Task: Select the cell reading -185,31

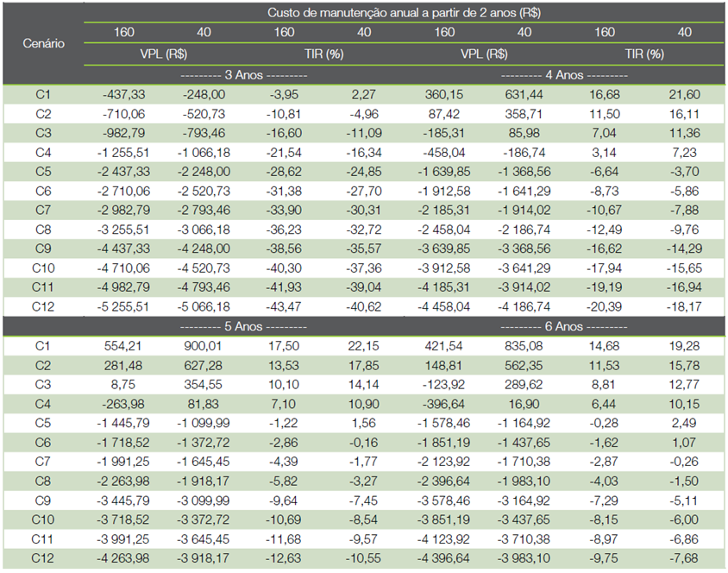Action: pyautogui.click(x=444, y=133)
